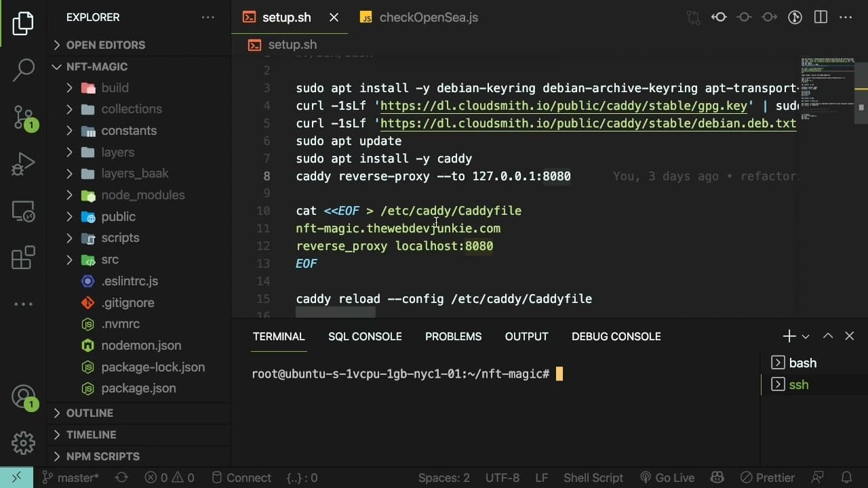Image resolution: width=868 pixels, height=488 pixels.
Task: Expand the TIMELINE section
Action: 139,434
